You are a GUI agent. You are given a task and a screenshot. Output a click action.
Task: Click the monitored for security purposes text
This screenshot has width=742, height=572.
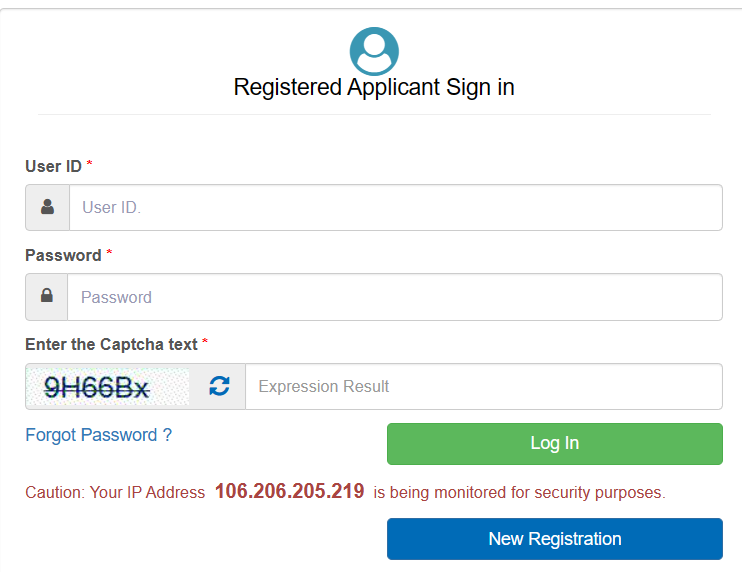550,493
